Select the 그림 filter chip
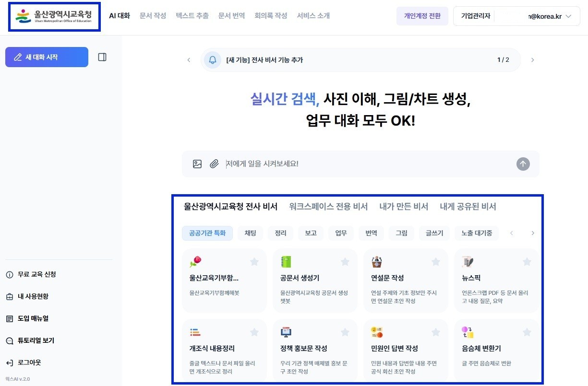This screenshot has height=386, width=588. tap(402, 234)
